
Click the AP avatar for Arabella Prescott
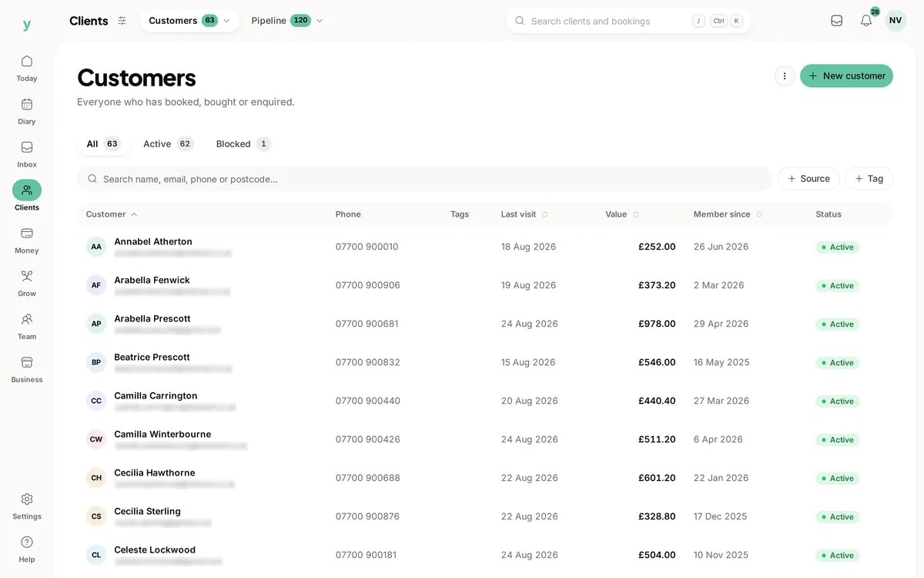pyautogui.click(x=96, y=324)
